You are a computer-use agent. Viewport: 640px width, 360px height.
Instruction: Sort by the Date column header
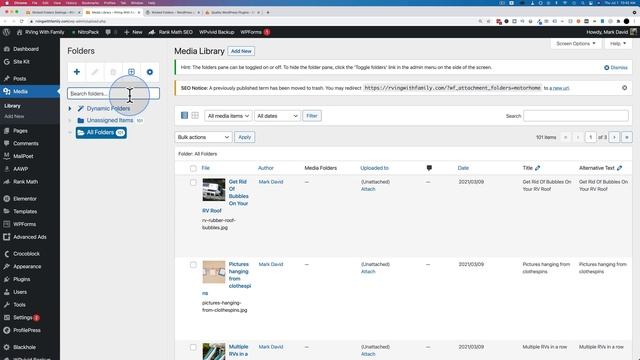pyautogui.click(x=463, y=168)
